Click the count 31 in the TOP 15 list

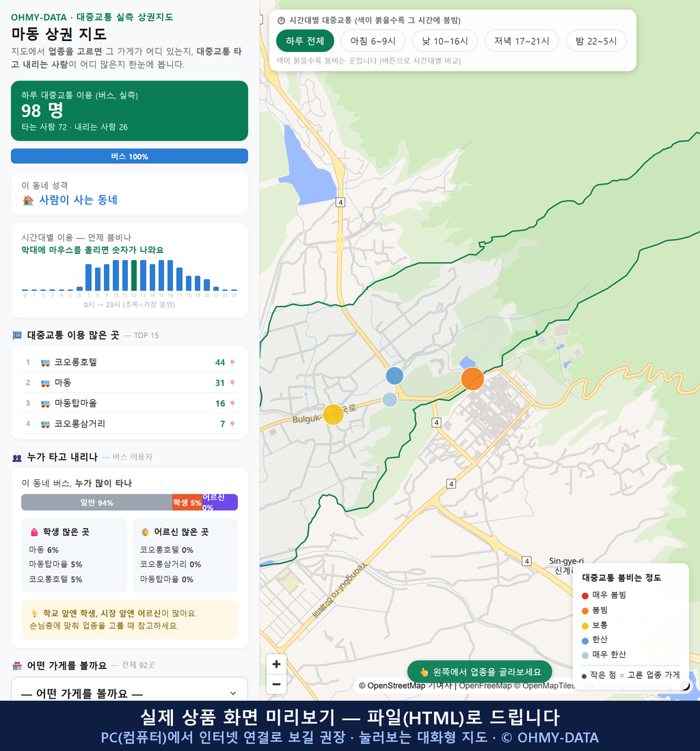[x=219, y=383]
